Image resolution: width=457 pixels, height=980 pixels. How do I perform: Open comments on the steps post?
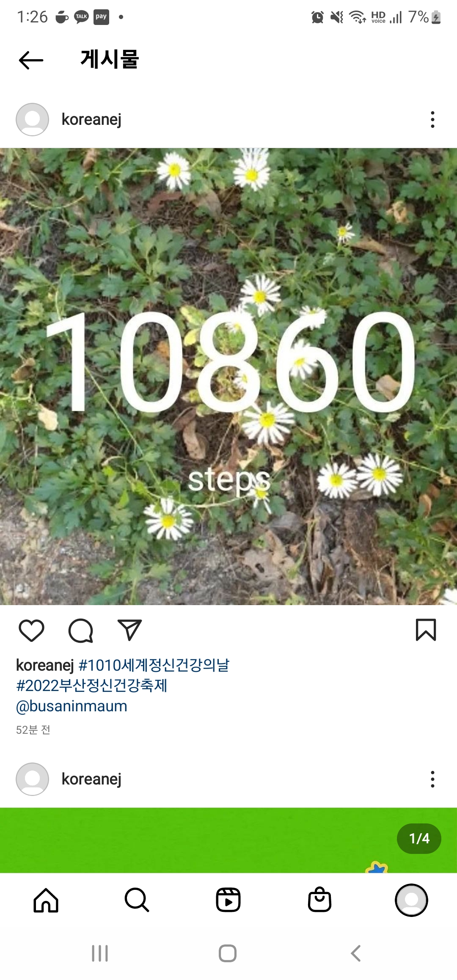[80, 630]
